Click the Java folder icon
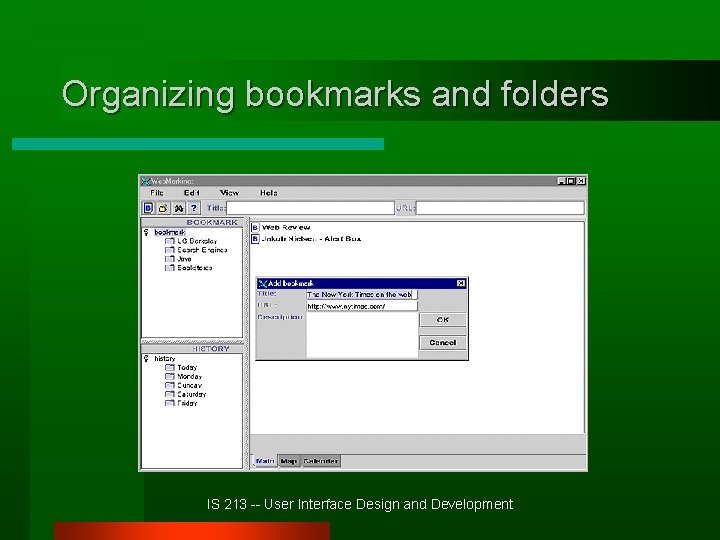Image resolution: width=720 pixels, height=540 pixels. coord(169,259)
